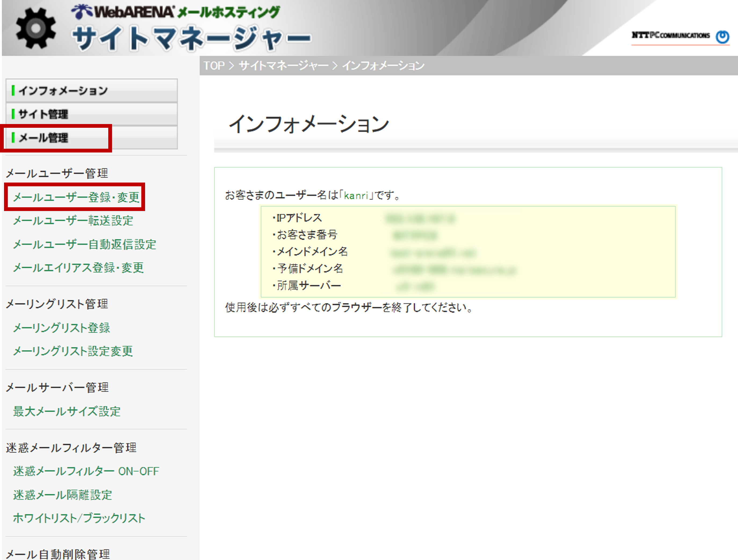Open the メール管理 menu
Screen dimensions: 738x560
pos(92,138)
